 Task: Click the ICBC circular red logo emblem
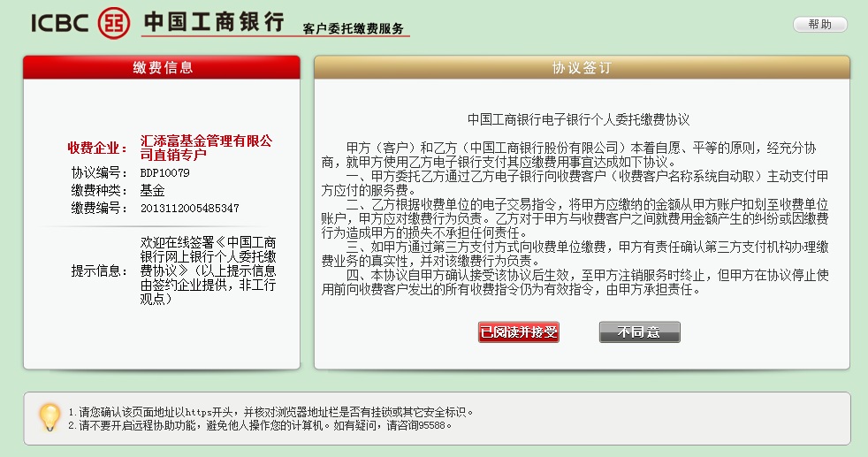(114, 22)
